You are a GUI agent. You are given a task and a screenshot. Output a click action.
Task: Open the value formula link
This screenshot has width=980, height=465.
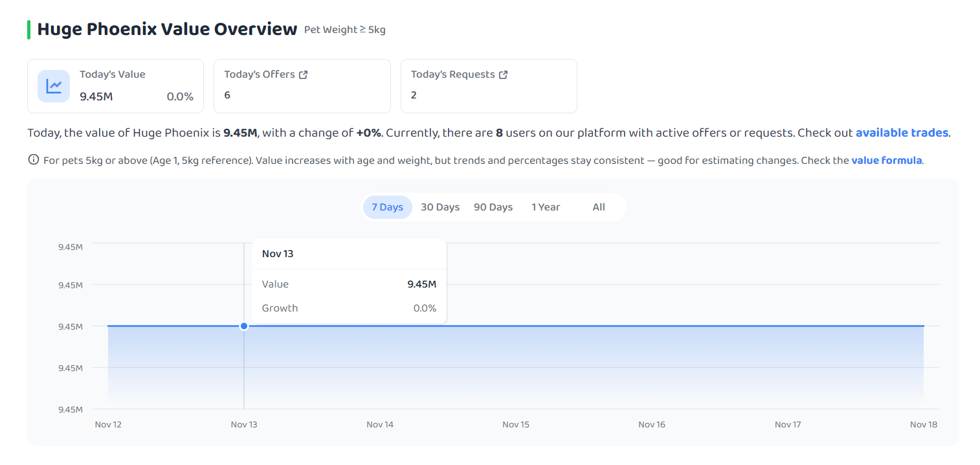tap(886, 160)
